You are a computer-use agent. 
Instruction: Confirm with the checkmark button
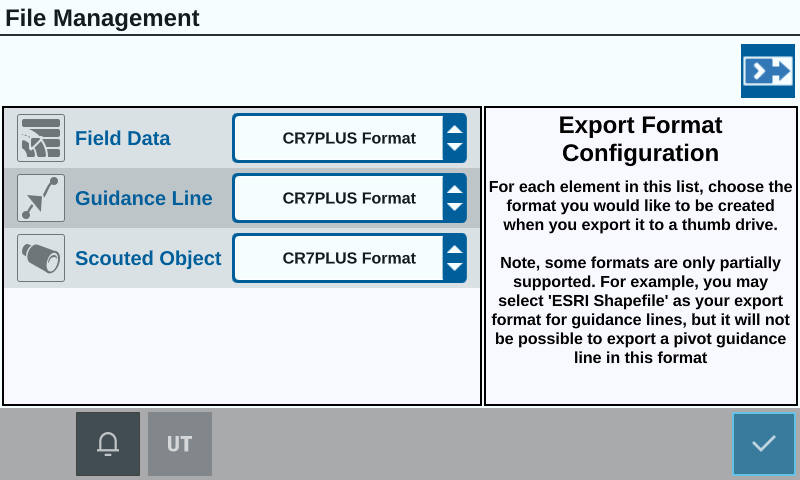pos(764,444)
